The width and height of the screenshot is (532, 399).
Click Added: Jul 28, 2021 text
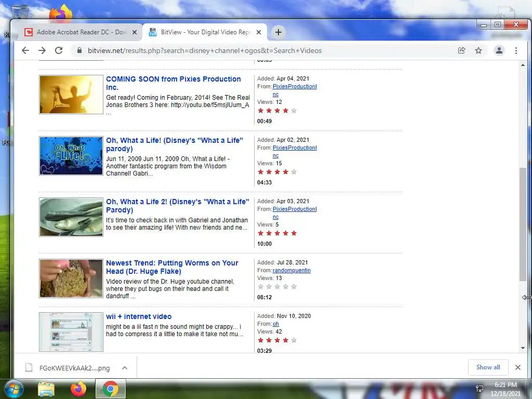point(282,262)
